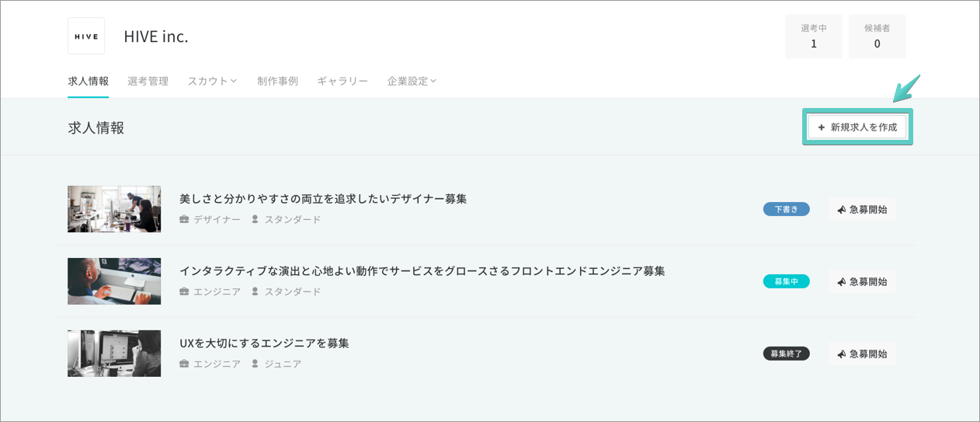Viewport: 980px width, 422px height.
Task: Create a new job with 新規求人を作成
Action: tap(857, 127)
